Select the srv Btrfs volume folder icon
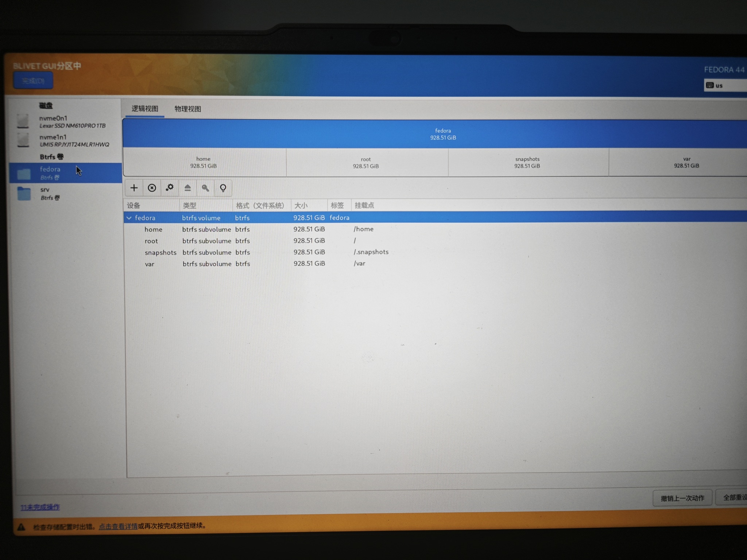 (24, 194)
